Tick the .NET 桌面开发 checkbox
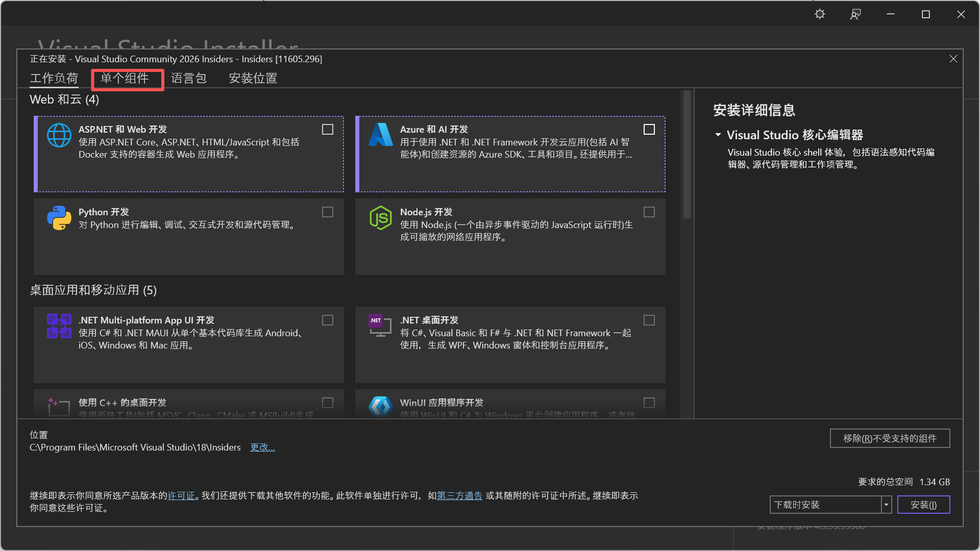 coord(649,320)
